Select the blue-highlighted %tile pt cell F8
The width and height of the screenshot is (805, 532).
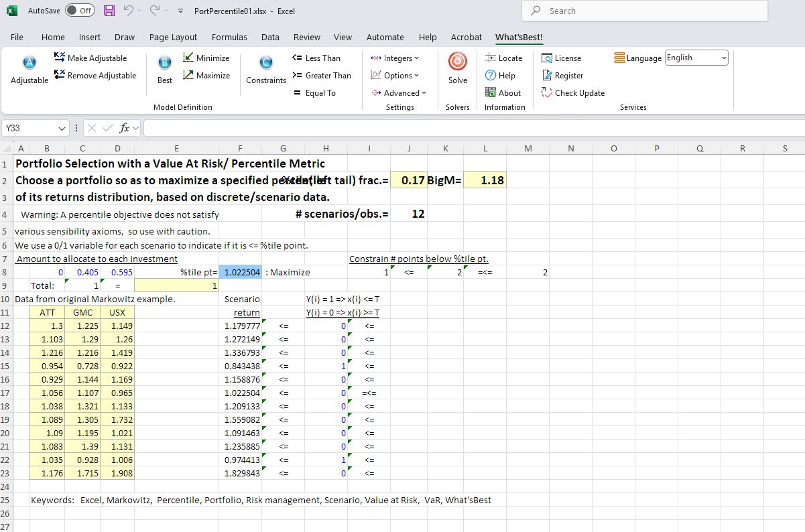[240, 273]
